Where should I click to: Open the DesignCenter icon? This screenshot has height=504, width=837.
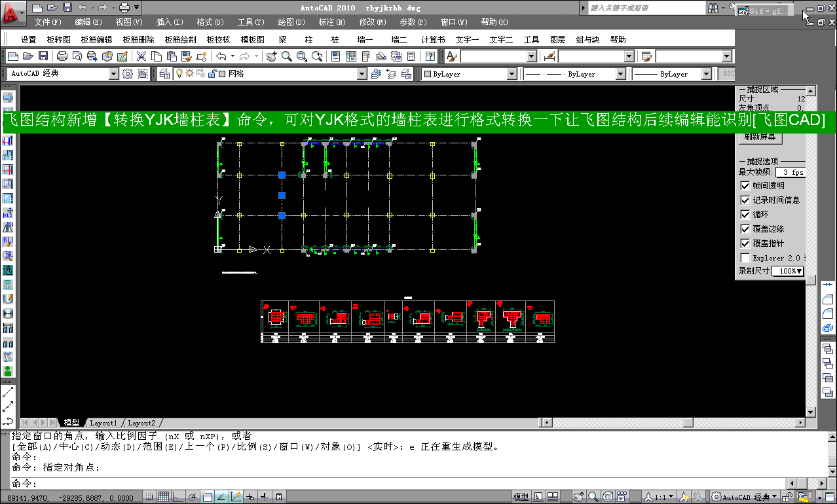coord(351,57)
